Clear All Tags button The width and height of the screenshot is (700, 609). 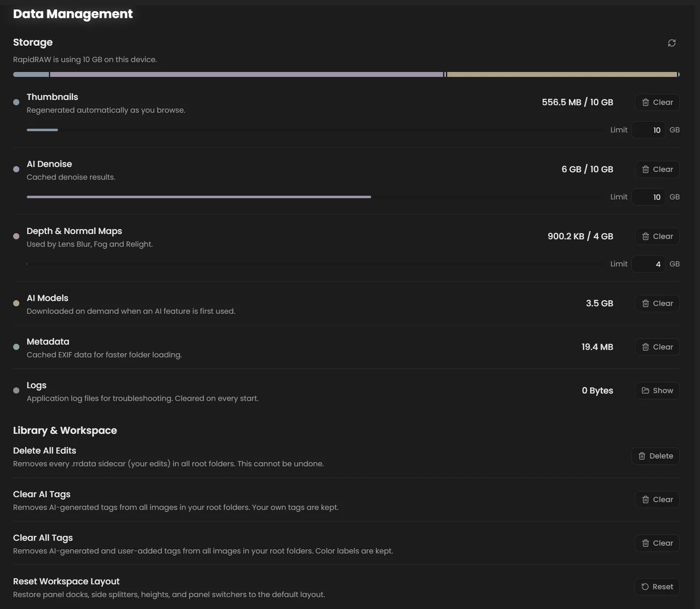(x=657, y=543)
